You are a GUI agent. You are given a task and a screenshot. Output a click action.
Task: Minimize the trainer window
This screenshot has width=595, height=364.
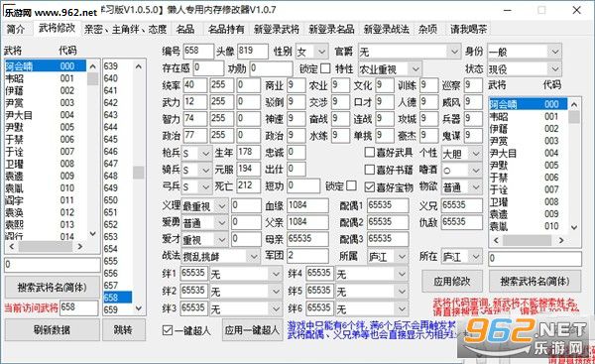click(508, 10)
